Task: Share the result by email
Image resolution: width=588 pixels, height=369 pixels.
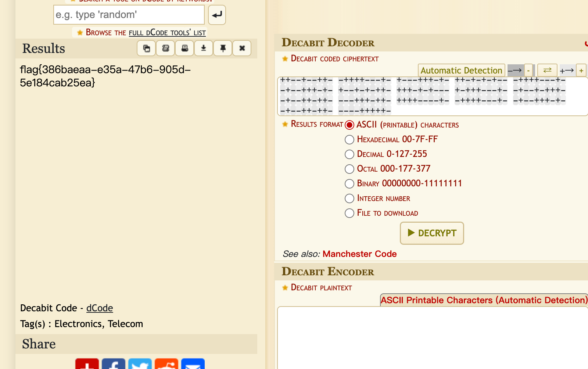Action: tap(193, 364)
